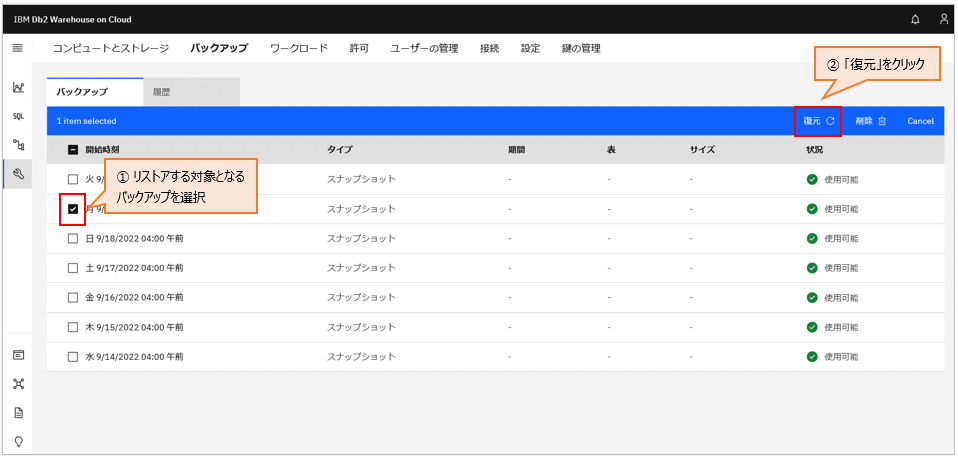Screen dimensions: 958x460
Task: Click the IBM Db2 Warehouse on Cloud title
Action: point(72,20)
